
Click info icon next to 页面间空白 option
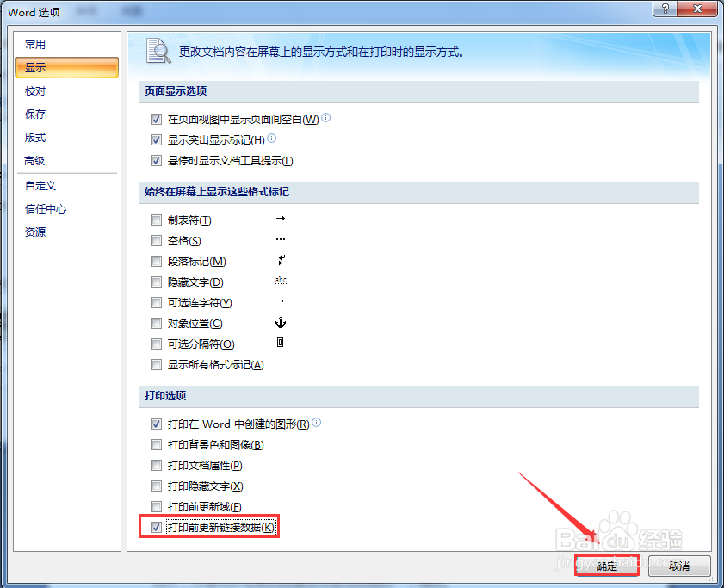326,117
